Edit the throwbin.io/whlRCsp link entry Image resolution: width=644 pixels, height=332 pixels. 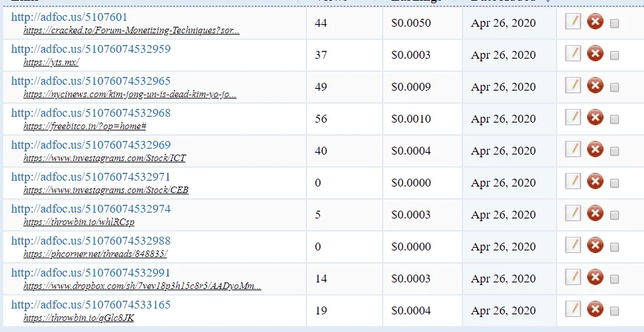click(573, 213)
